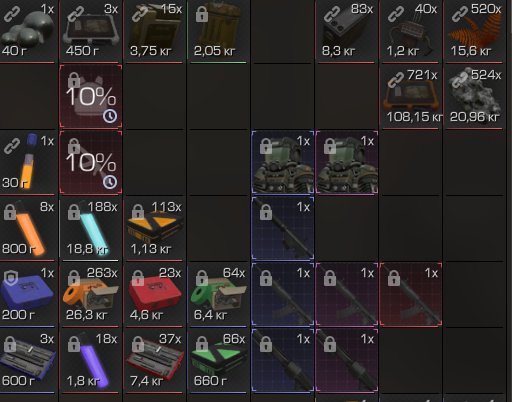Select the second exoskeleton with purple border
This screenshot has height=402, width=512.
coord(347,162)
